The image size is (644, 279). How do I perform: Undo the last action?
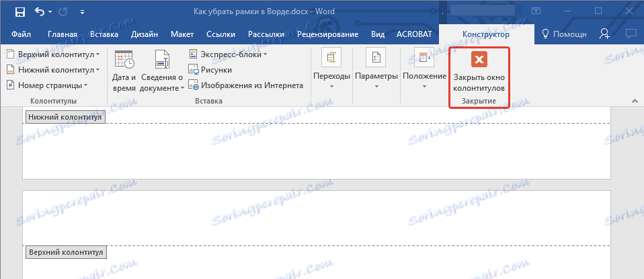point(40,12)
